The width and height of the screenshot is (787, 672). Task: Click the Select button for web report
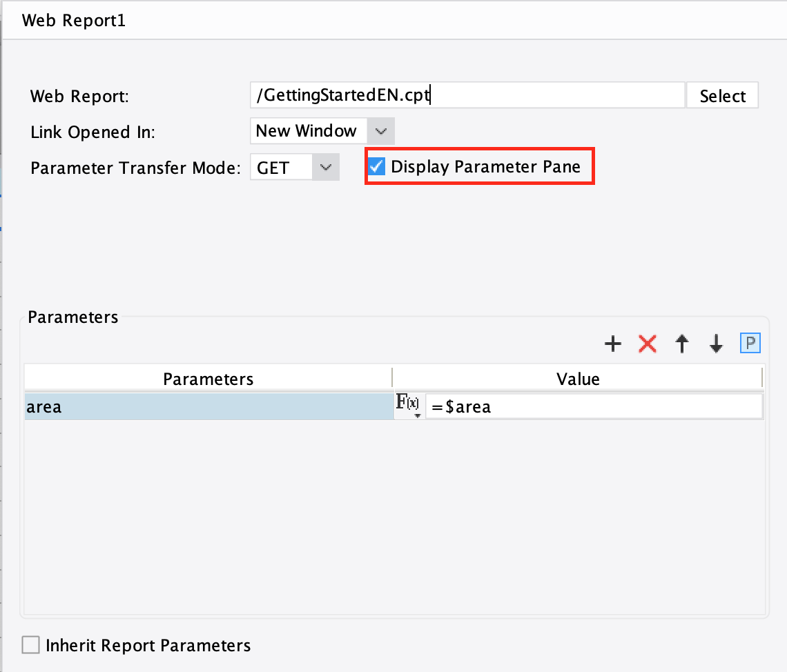coord(722,96)
